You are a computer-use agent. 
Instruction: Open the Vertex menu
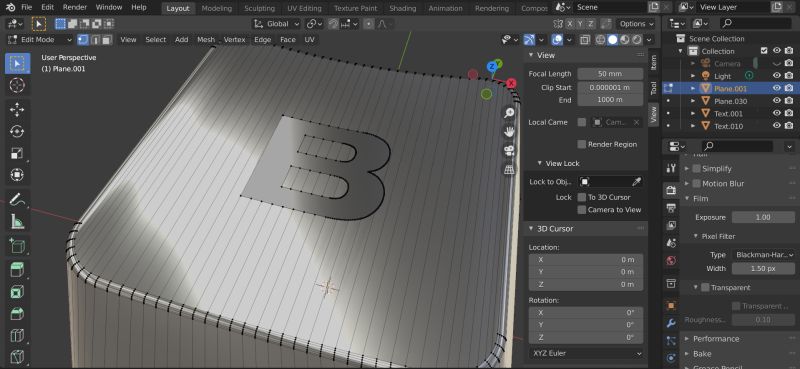point(234,40)
